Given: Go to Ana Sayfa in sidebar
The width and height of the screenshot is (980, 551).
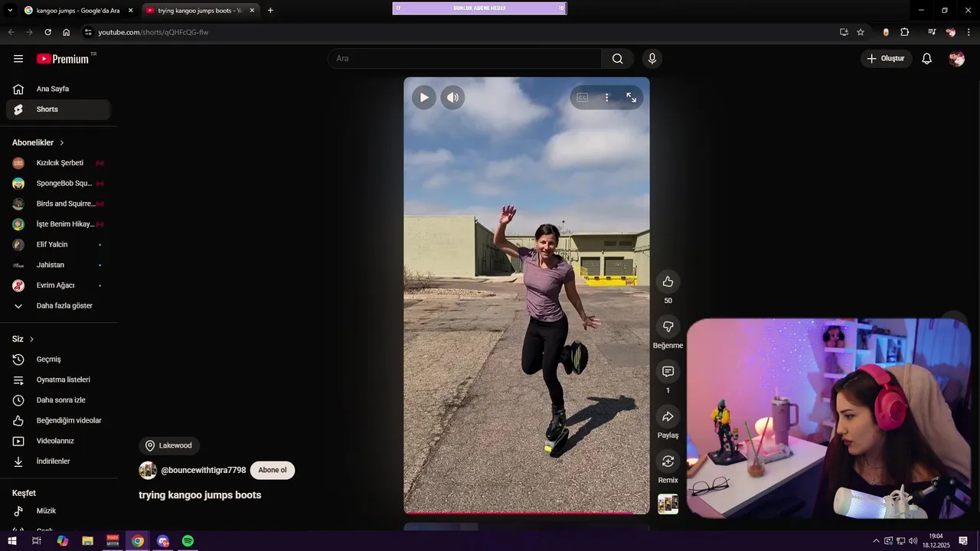Looking at the screenshot, I should (58, 89).
